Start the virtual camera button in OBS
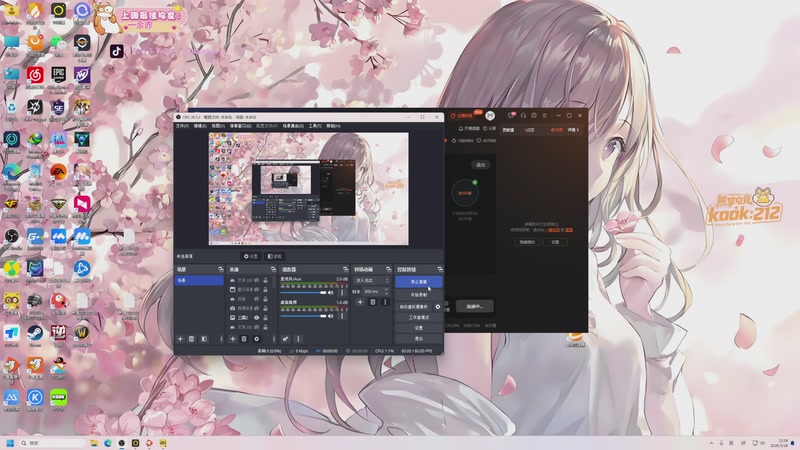The image size is (800, 450). click(413, 307)
